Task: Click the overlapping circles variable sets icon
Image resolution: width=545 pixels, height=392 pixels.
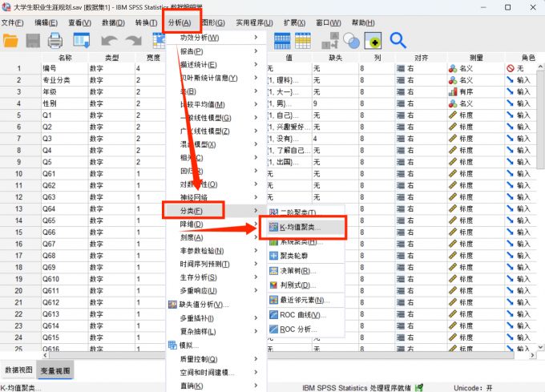Action: pyautogui.click(x=351, y=41)
